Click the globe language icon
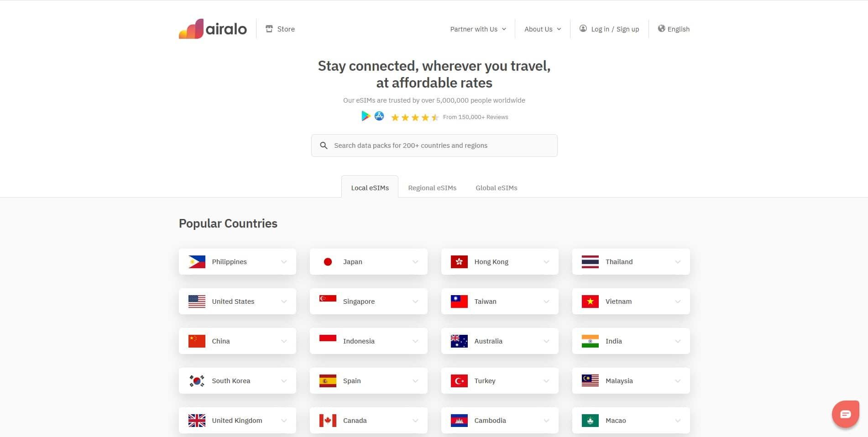This screenshot has height=437, width=868. pos(661,29)
